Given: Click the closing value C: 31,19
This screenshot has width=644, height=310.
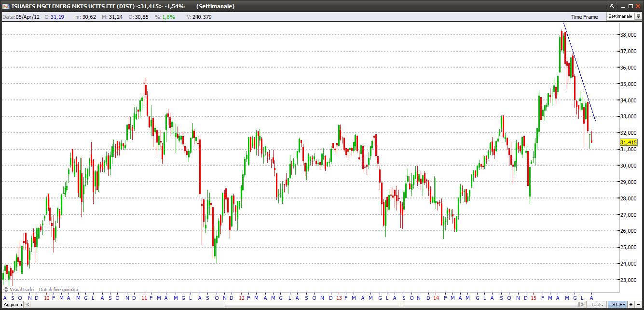Looking at the screenshot, I should click(x=55, y=17).
